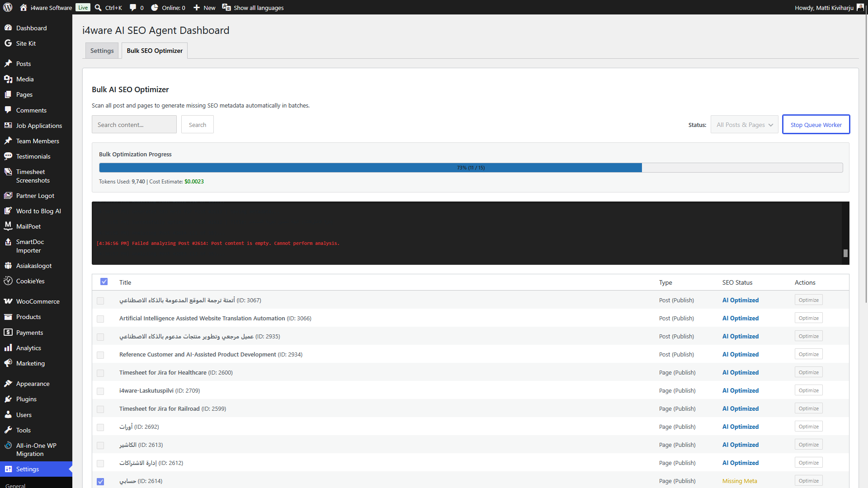Click the Products icon in sidebar
This screenshot has width=868, height=488.
pos(8,316)
